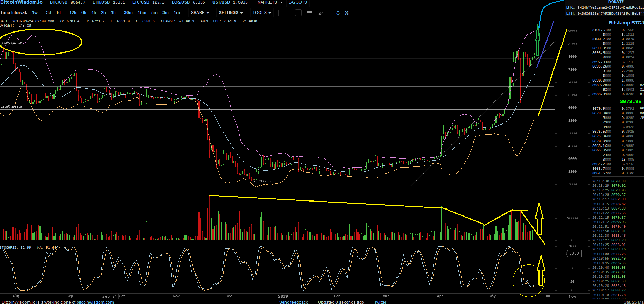Image resolution: width=644 pixels, height=304 pixels.
Task: Switch to BTC/USD market ticker
Action: pyautogui.click(x=67, y=2)
